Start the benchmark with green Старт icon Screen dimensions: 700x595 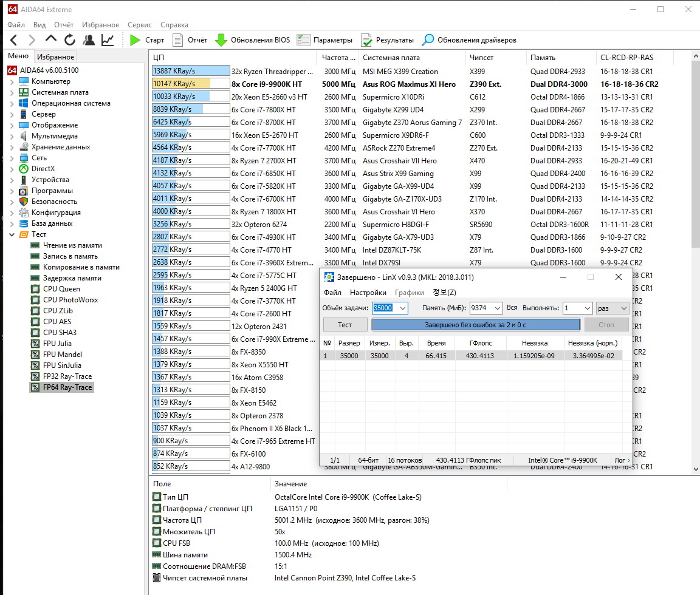(x=135, y=40)
